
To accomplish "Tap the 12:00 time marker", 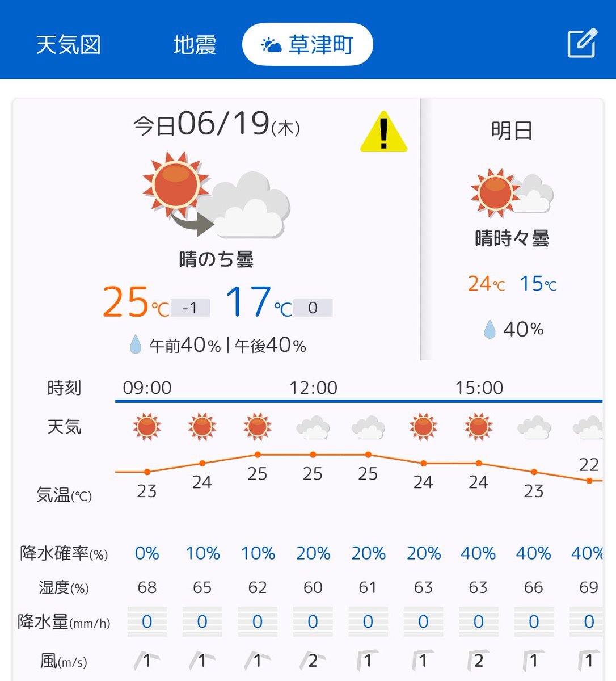I will (313, 388).
